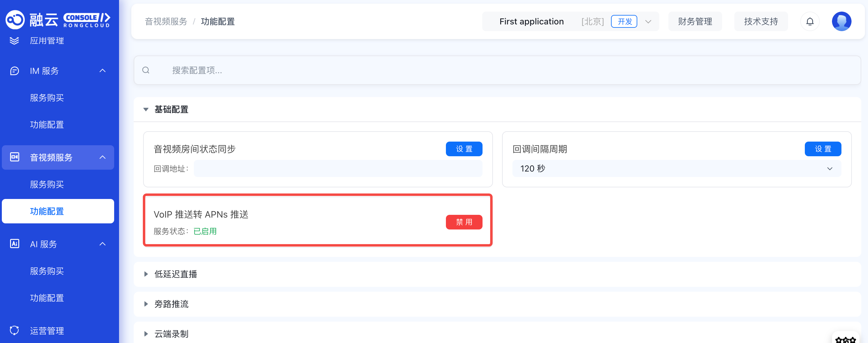Click the 应用管理 layers icon

[14, 41]
